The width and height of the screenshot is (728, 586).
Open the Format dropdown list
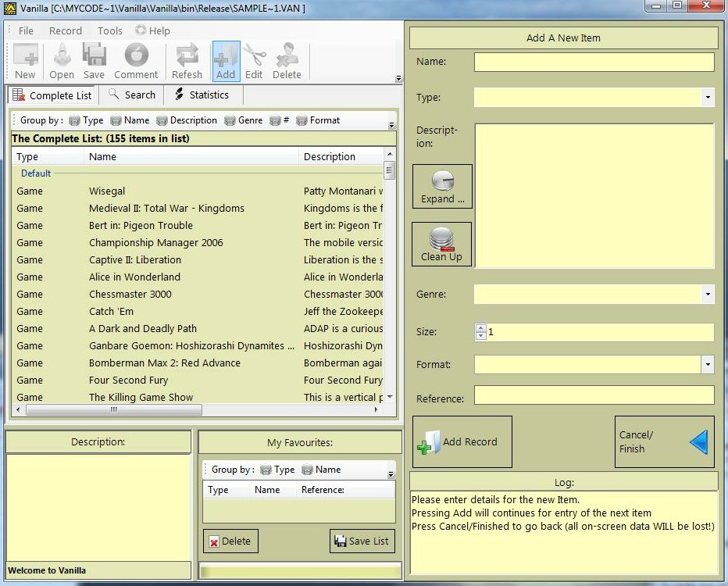(707, 365)
